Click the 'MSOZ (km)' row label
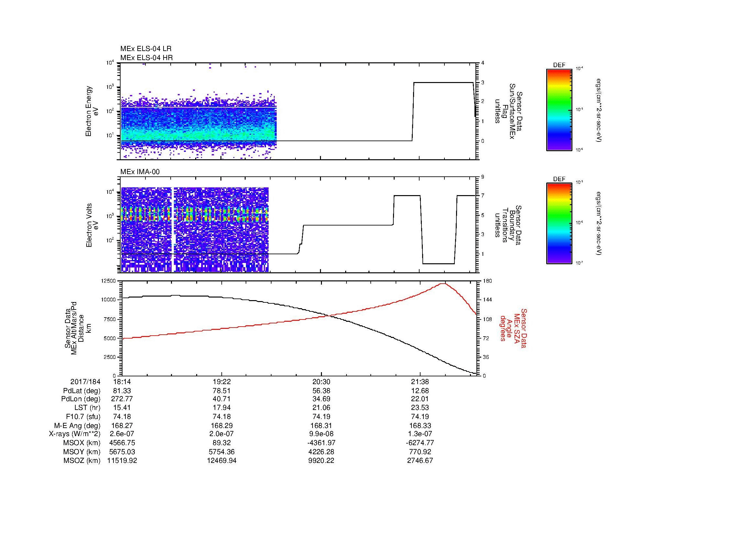This screenshot has width=756, height=534. click(x=82, y=461)
